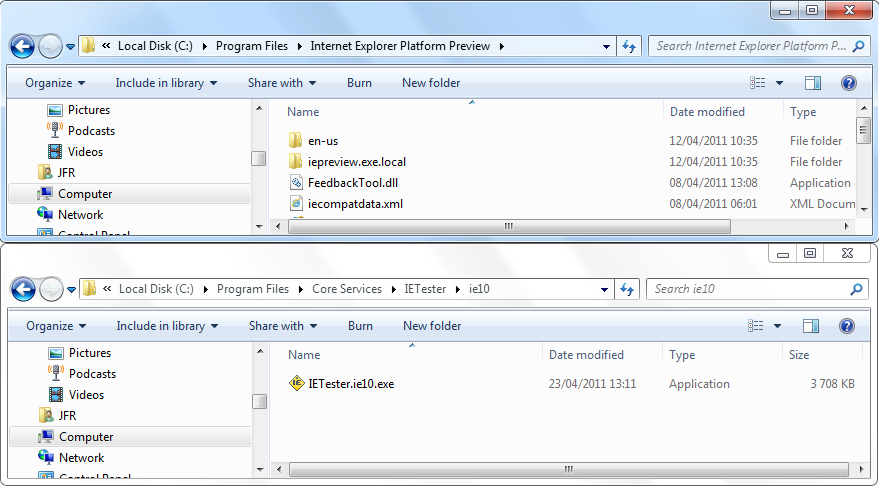
Task: Click IETester breadcrumb in ie10 window
Action: pos(425,289)
